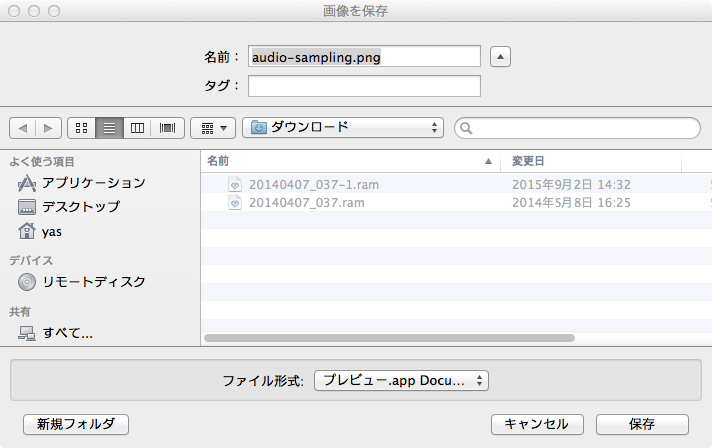Image resolution: width=712 pixels, height=448 pixels.
Task: Collapse the dialog with the triangle button
Action: (500, 57)
